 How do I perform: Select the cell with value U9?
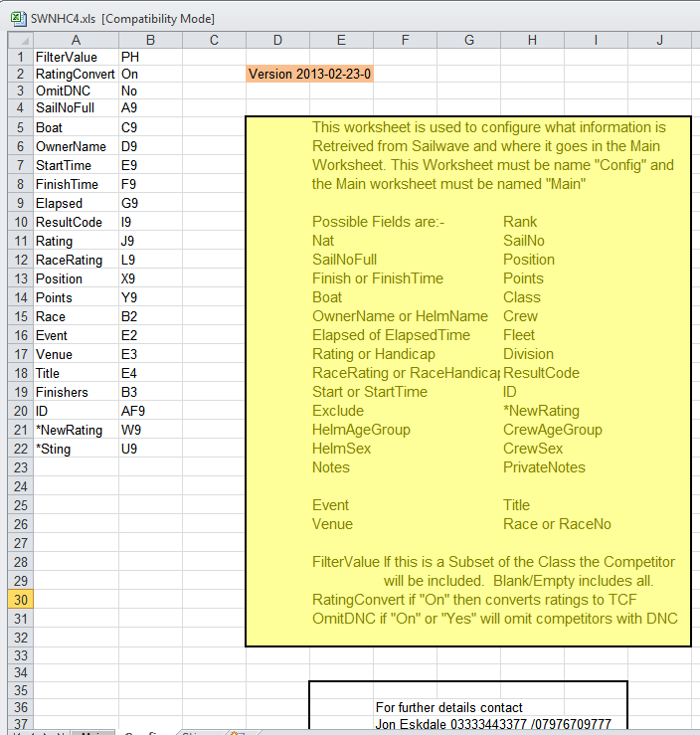coord(150,449)
